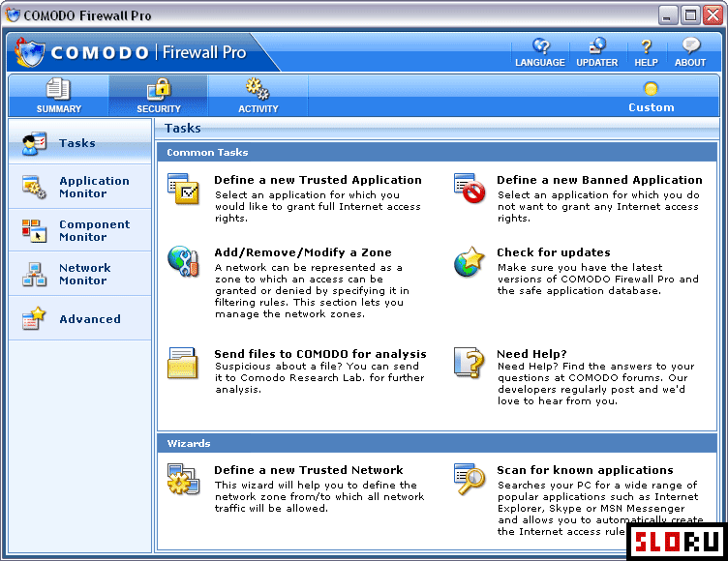Image resolution: width=728 pixels, height=561 pixels.
Task: Click the Network Monitor sidebar icon
Action: click(34, 275)
